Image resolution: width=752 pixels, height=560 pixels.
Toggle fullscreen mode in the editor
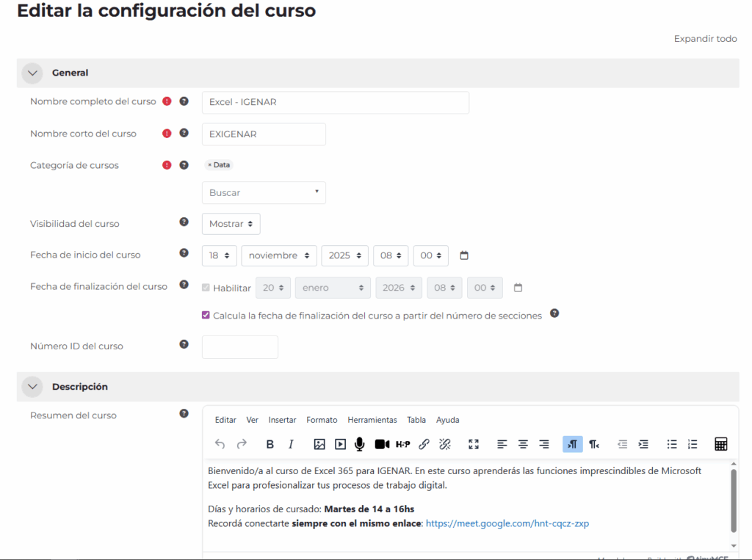tap(474, 444)
